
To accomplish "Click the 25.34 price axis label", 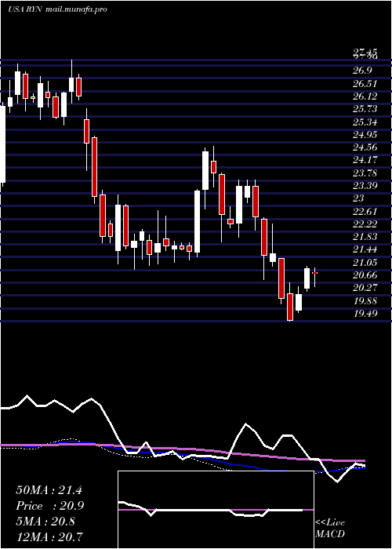I will (365, 122).
